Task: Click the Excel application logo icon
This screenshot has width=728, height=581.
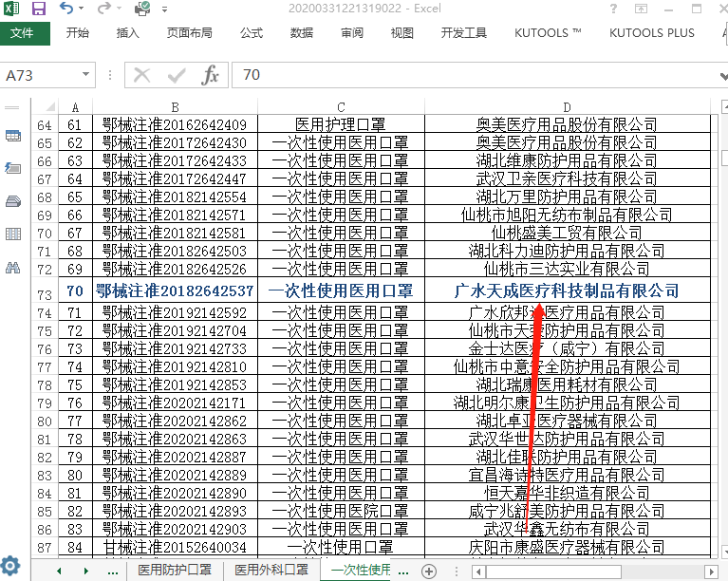Action: (x=11, y=9)
